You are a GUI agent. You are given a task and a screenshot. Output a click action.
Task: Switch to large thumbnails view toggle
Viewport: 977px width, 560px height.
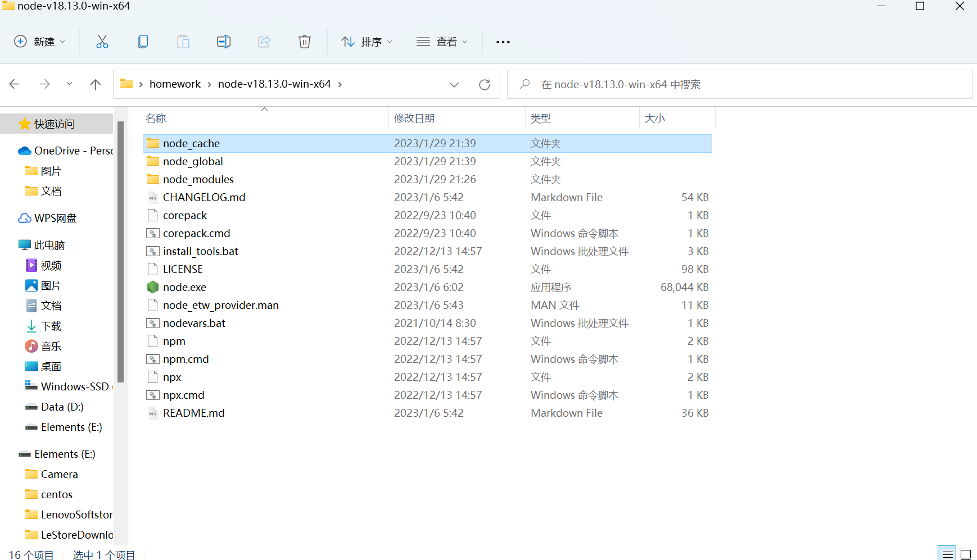966,554
